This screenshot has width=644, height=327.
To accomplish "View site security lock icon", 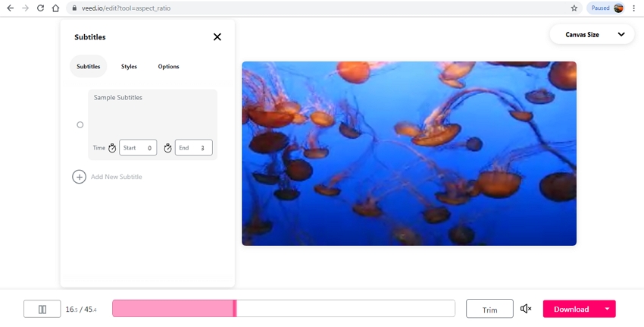I will tap(74, 8).
